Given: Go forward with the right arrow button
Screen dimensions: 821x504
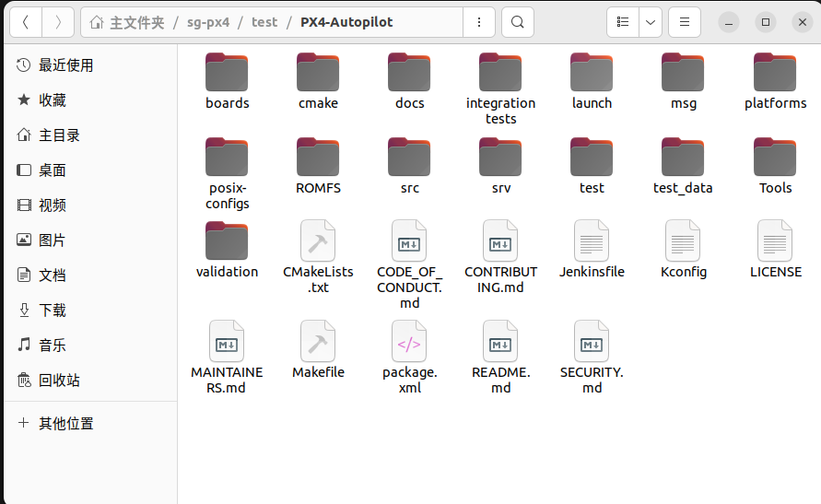Looking at the screenshot, I should (x=58, y=22).
